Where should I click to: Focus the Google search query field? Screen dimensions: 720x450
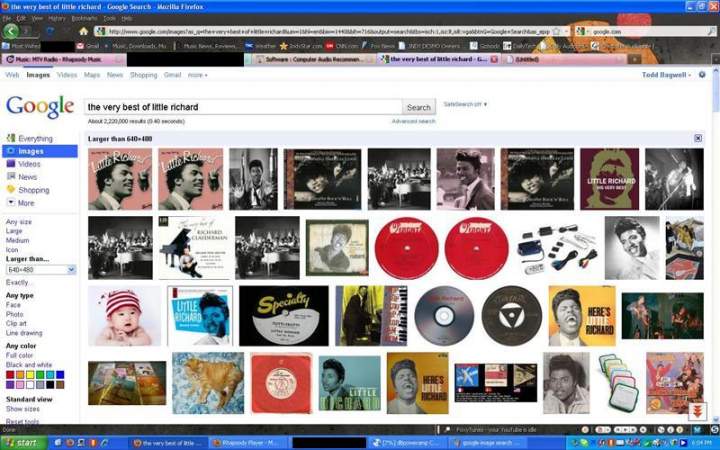pyautogui.click(x=243, y=107)
